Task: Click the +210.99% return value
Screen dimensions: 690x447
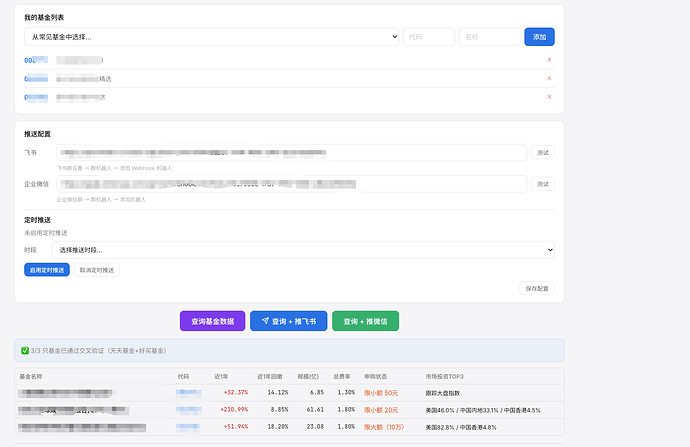Action: pyautogui.click(x=234, y=410)
